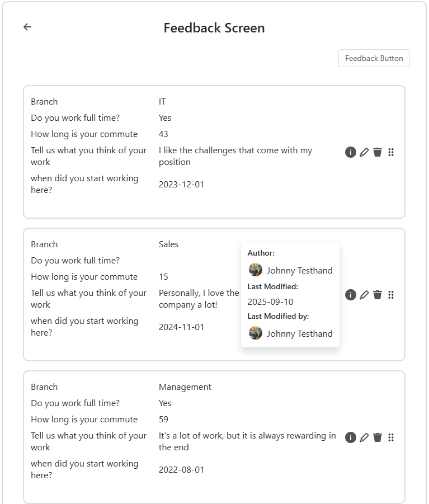
Task: Click info icon on Sales feedback entry
Action: (351, 295)
